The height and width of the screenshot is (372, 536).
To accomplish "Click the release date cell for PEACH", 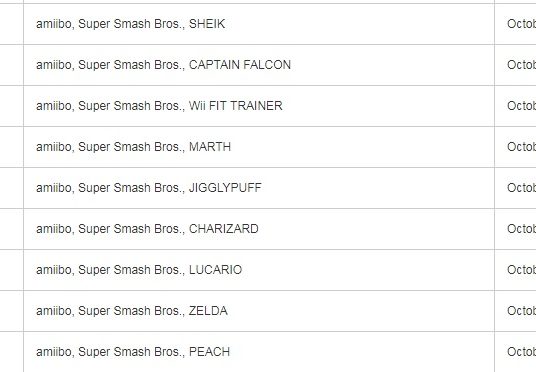I will tap(515, 352).
